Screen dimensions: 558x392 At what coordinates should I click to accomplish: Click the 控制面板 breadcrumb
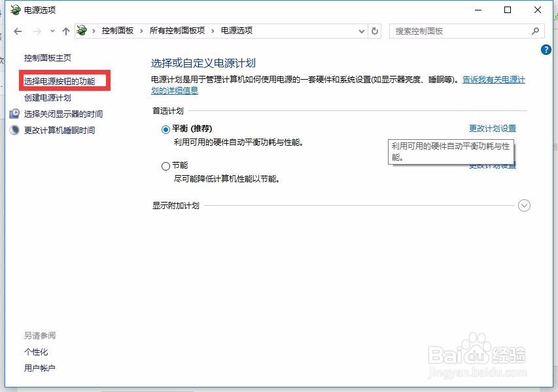coord(118,31)
